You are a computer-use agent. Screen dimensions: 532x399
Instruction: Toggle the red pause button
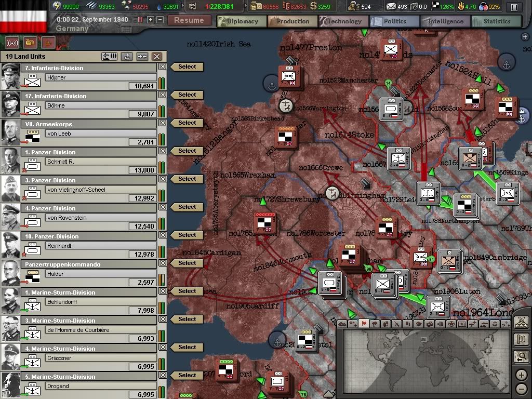coord(140,20)
